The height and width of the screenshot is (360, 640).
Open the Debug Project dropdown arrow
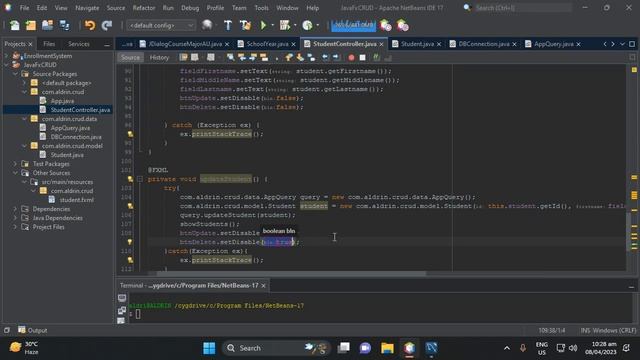pyautogui.click(x=295, y=26)
